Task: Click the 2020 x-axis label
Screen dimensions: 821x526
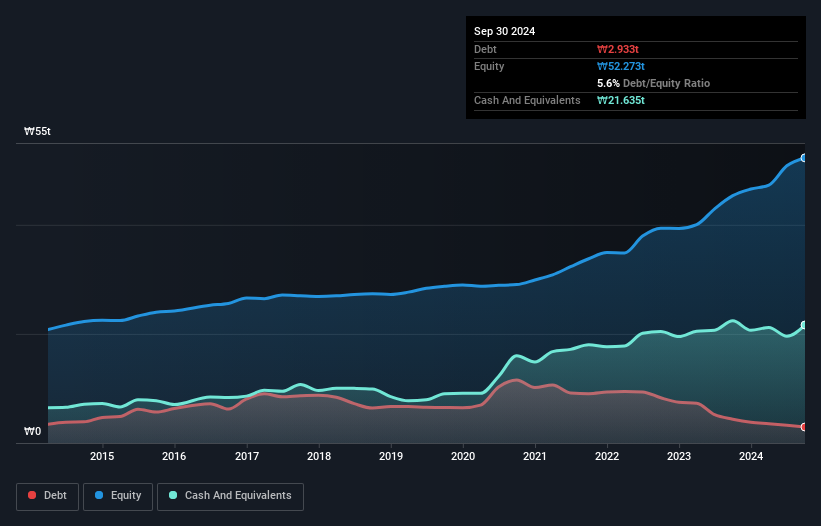Action: point(463,456)
